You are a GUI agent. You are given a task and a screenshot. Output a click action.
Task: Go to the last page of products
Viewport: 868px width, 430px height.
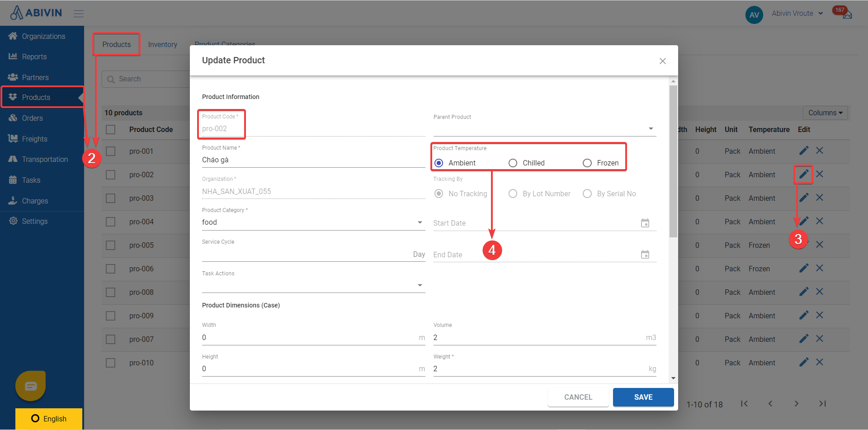click(x=823, y=404)
